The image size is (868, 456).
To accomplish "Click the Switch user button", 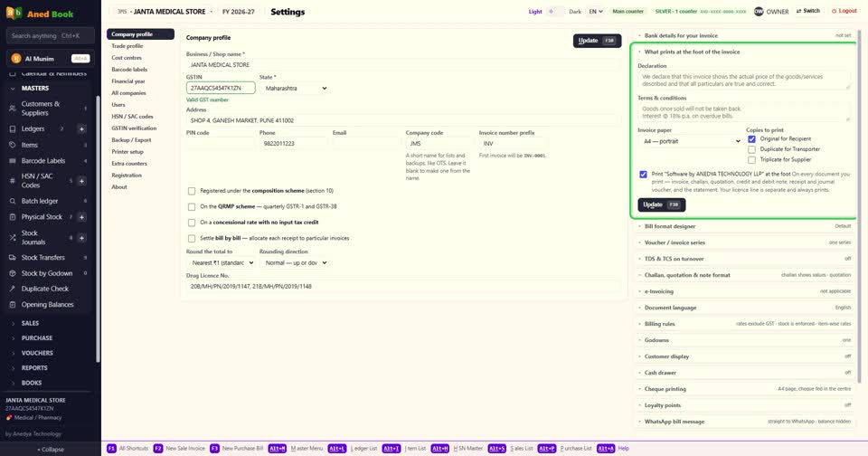I will click(x=808, y=11).
